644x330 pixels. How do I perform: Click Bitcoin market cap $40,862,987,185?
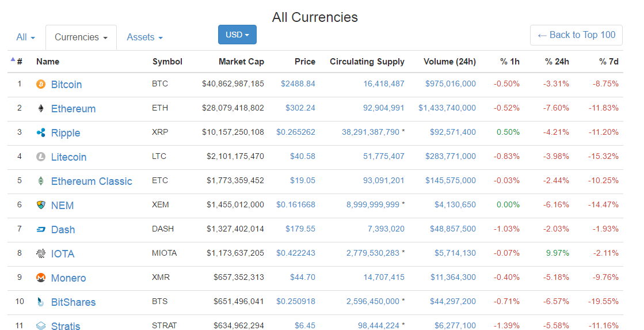[233, 84]
